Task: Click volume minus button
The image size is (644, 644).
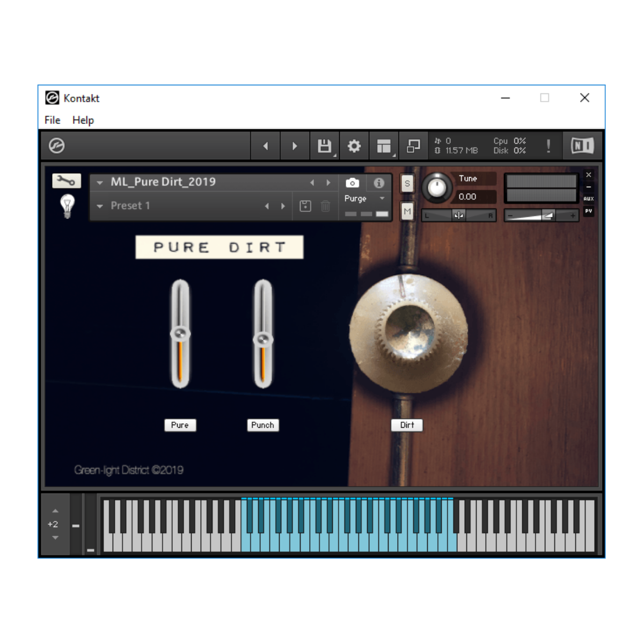Action: coord(510,215)
